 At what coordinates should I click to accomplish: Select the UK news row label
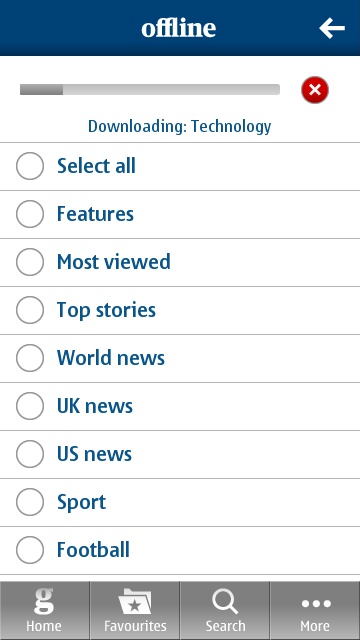click(95, 406)
